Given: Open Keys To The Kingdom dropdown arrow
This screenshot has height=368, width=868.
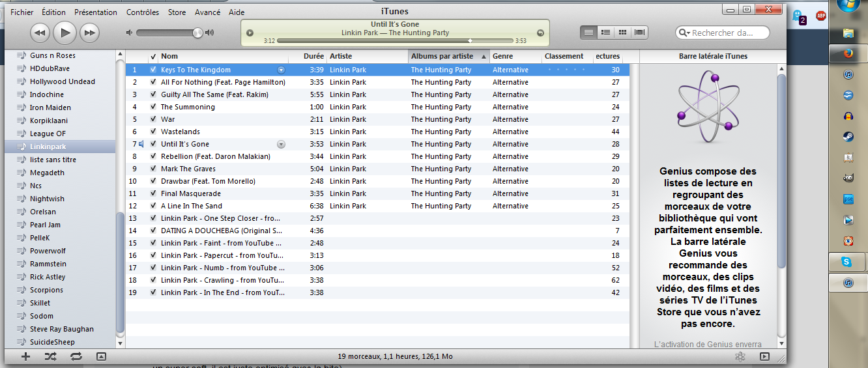Looking at the screenshot, I should [281, 70].
